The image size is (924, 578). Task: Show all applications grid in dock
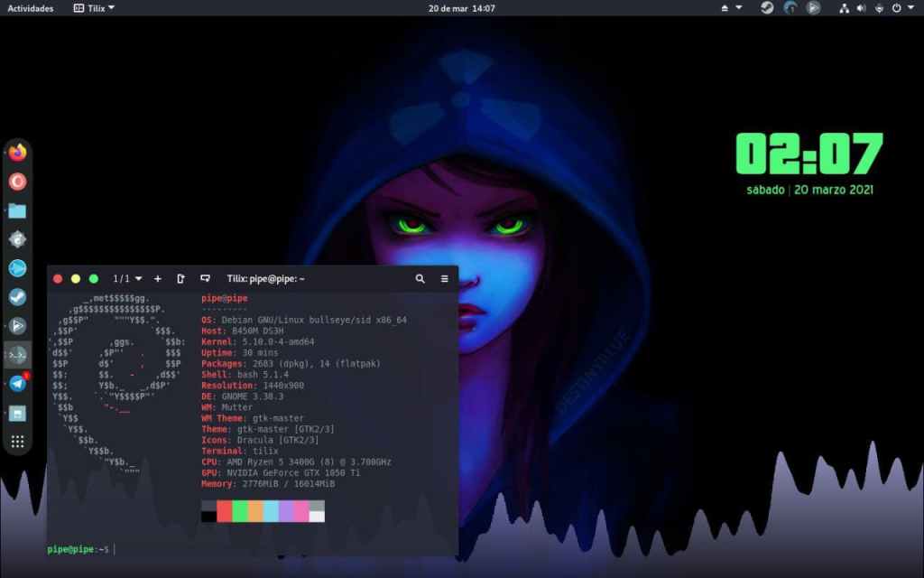(17, 442)
